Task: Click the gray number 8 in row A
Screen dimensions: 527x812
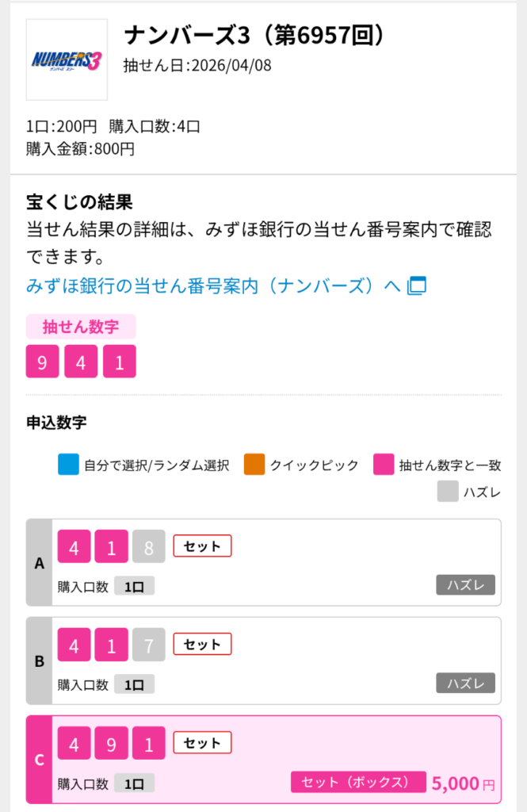Action: (149, 546)
